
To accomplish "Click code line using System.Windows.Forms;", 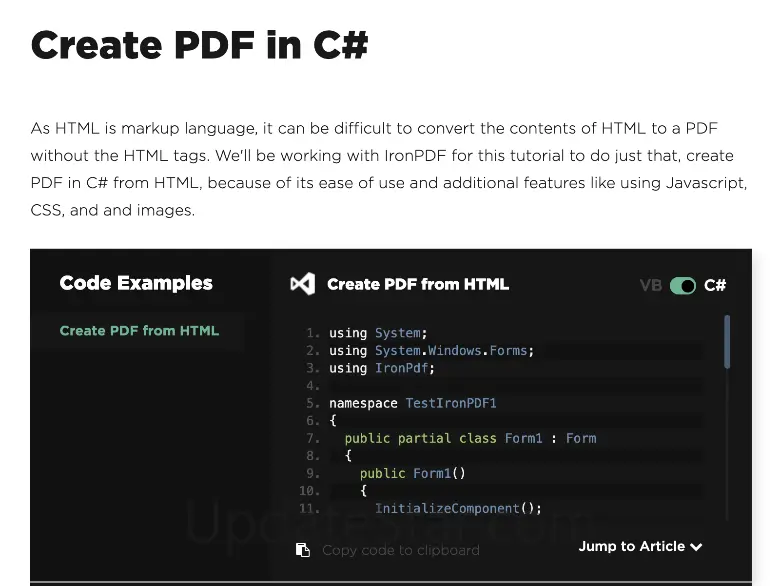I will pos(431,351).
